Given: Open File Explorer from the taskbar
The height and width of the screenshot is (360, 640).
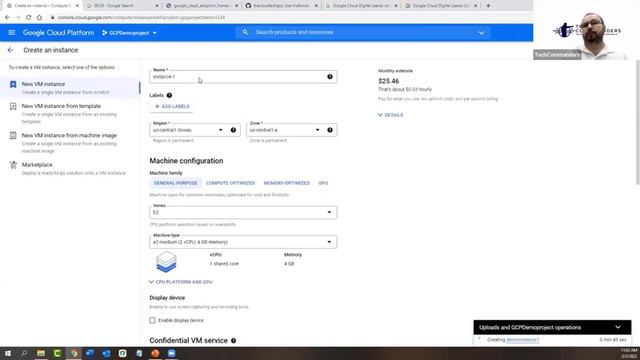Looking at the screenshot, I should tap(41, 353).
